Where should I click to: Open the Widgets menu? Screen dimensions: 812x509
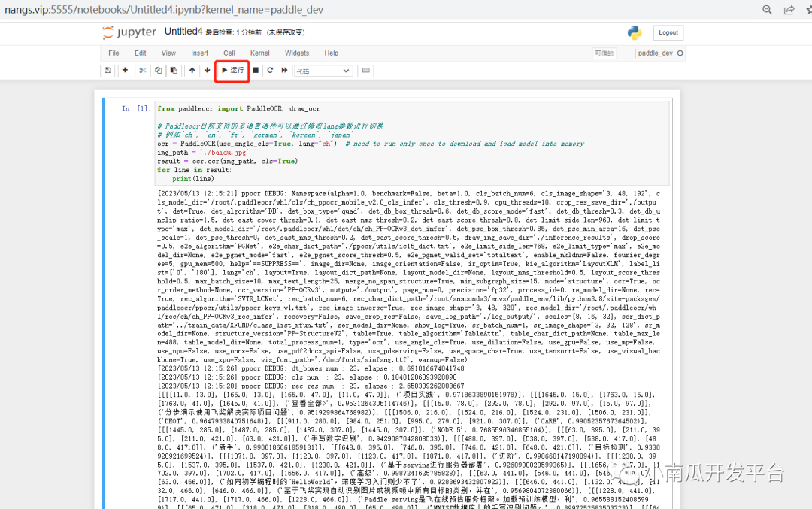pyautogui.click(x=297, y=53)
